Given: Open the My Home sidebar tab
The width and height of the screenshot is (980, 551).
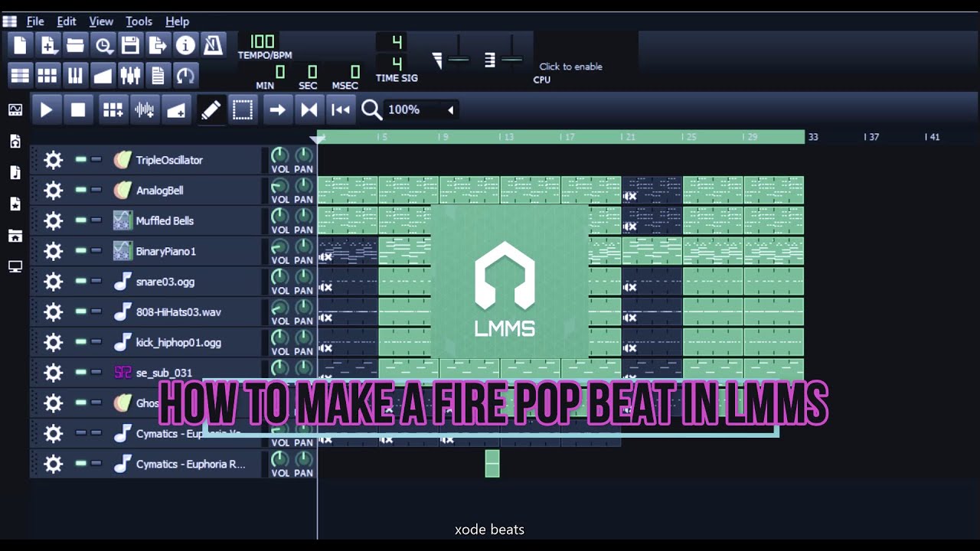Looking at the screenshot, I should (15, 236).
